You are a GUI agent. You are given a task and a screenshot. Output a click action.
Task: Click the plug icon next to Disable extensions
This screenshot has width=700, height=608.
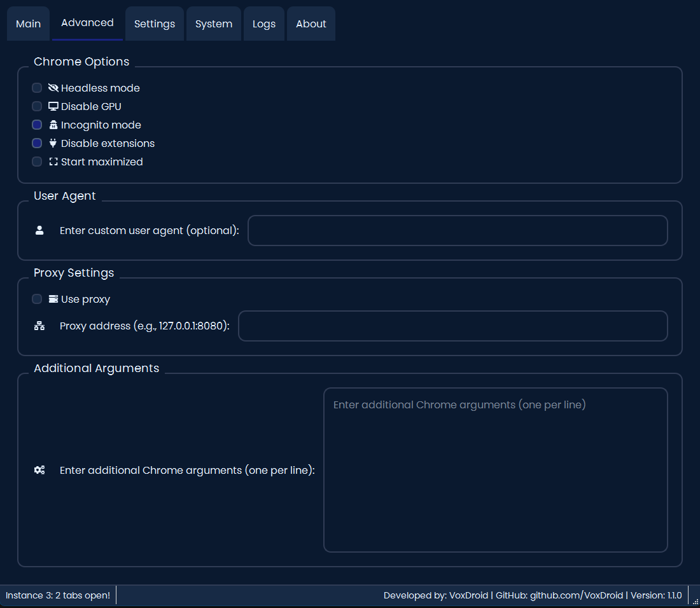coord(53,143)
